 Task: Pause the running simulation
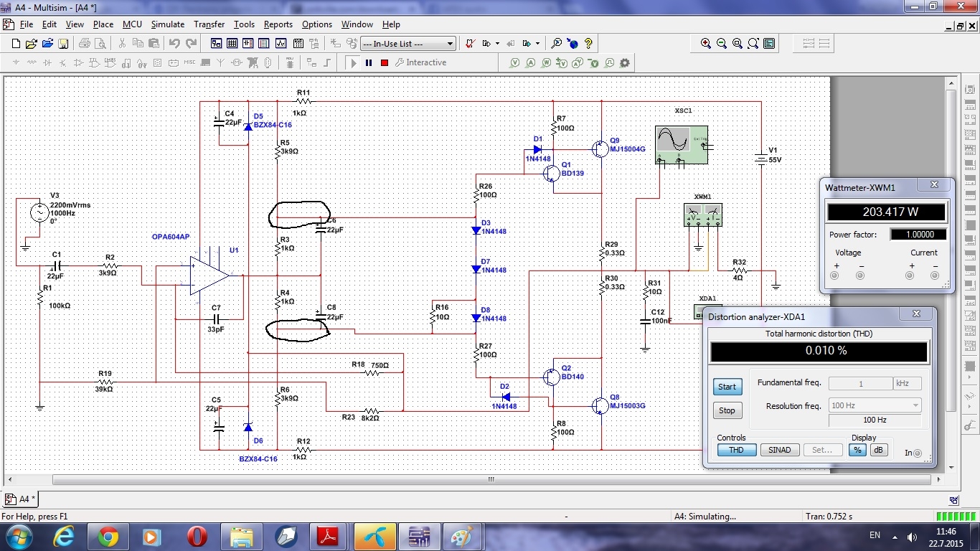click(369, 63)
